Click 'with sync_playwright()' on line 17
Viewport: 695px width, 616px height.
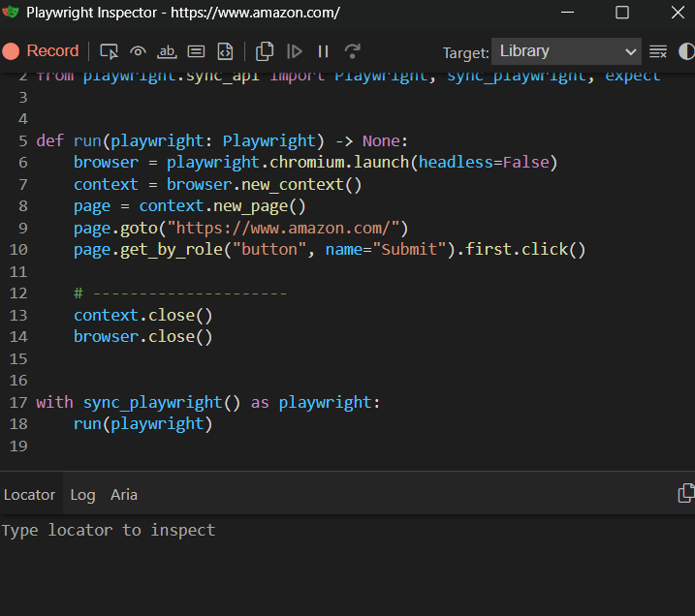[139, 403]
